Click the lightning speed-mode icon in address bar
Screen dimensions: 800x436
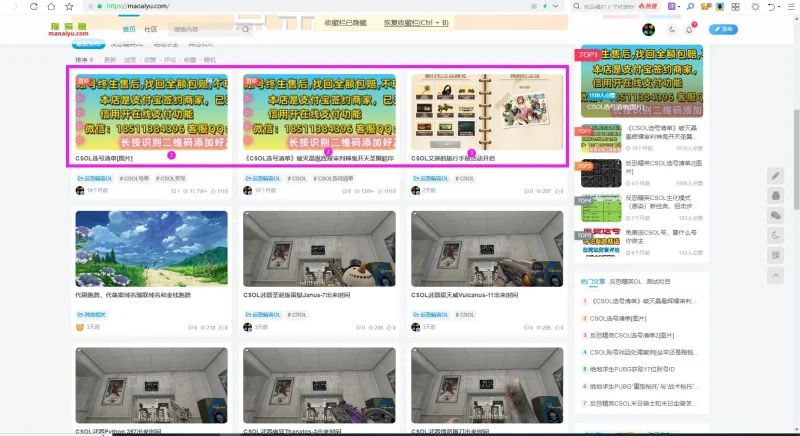[545, 6]
